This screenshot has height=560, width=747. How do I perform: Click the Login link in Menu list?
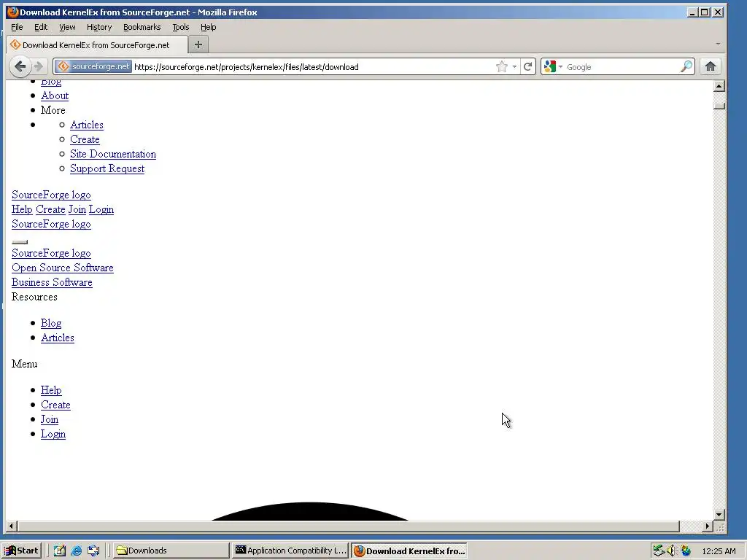click(53, 435)
